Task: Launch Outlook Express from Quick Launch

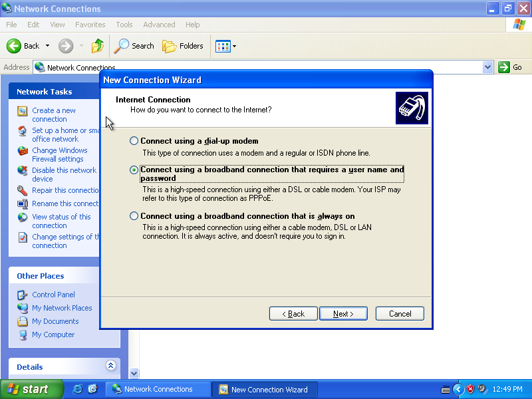Action: [92, 389]
